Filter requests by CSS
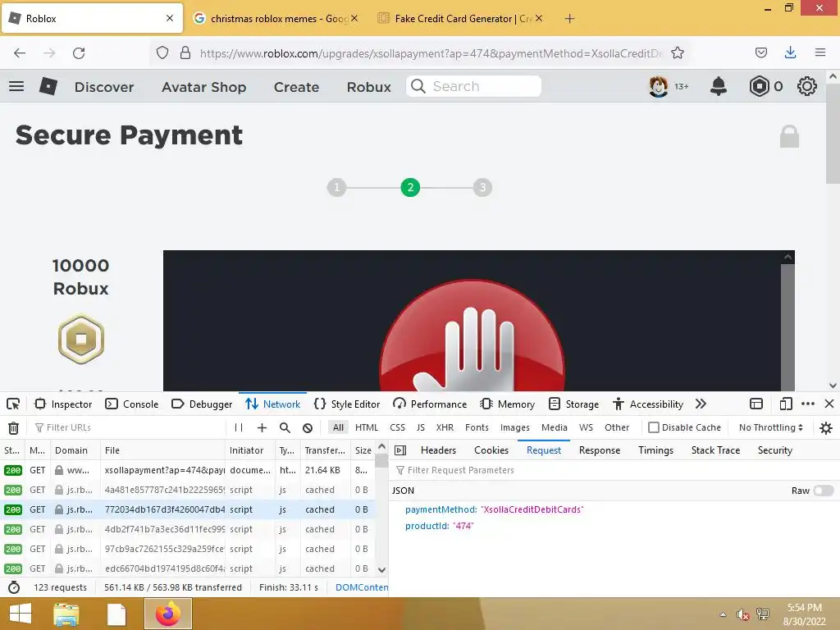The image size is (840, 630). click(x=397, y=427)
